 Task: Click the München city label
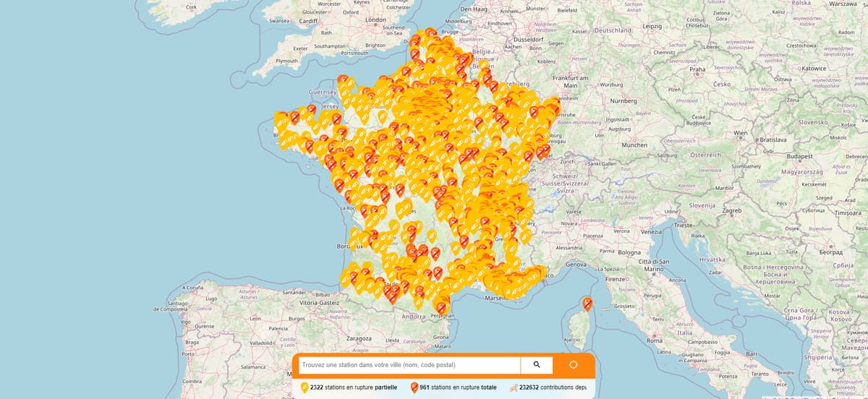click(x=634, y=145)
